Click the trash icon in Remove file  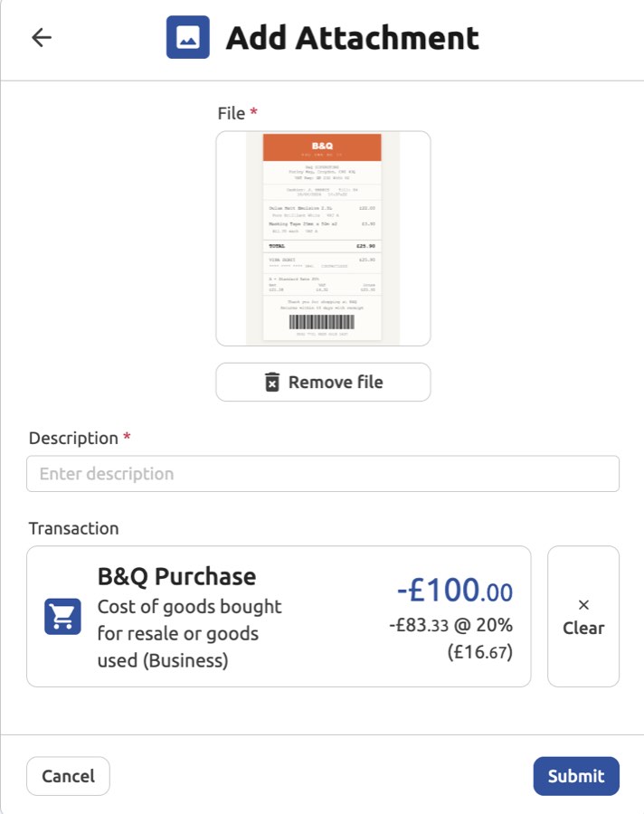(x=271, y=383)
